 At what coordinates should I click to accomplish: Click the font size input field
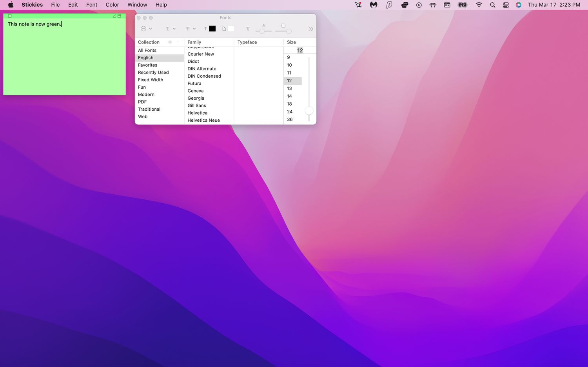pos(300,50)
